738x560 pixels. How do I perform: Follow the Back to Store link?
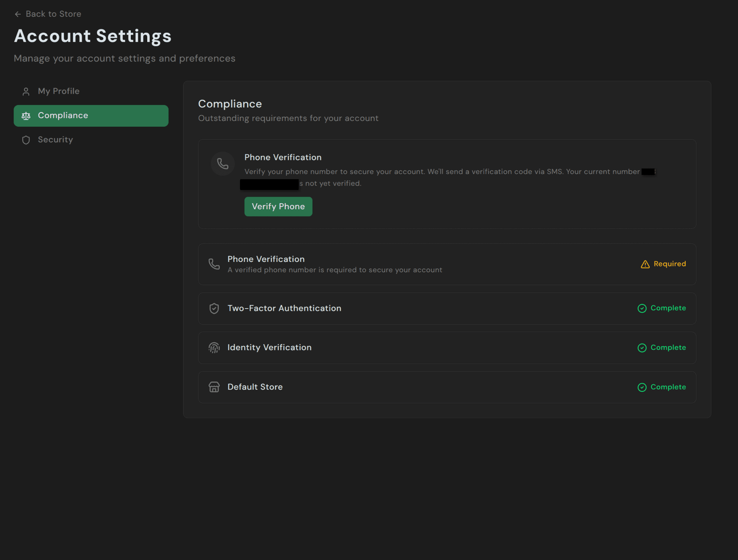(48, 14)
